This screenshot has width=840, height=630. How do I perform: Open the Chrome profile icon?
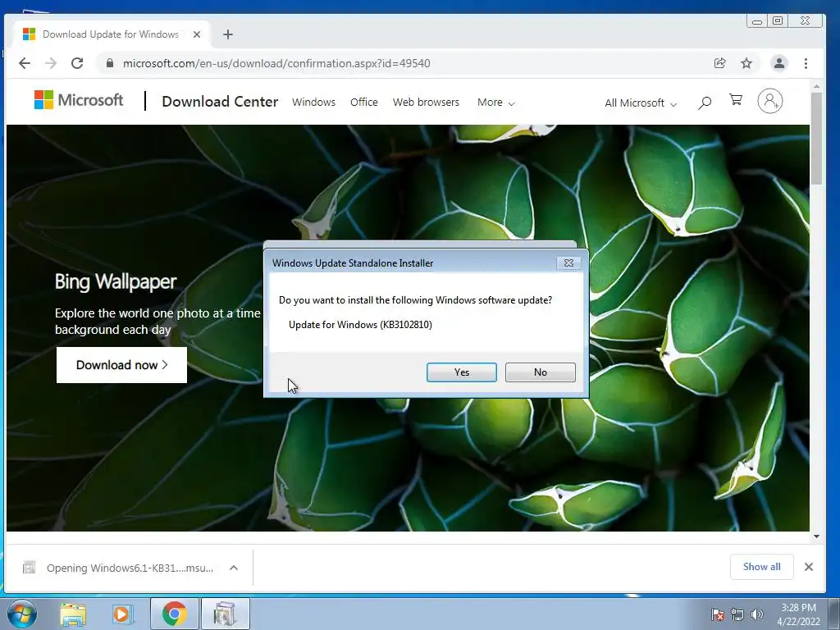(x=779, y=63)
